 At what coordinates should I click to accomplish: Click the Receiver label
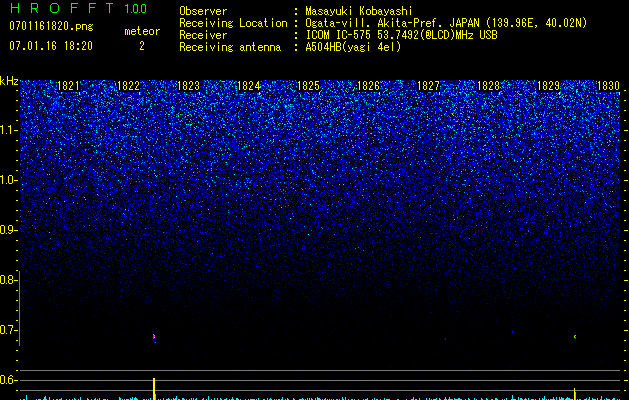203,35
